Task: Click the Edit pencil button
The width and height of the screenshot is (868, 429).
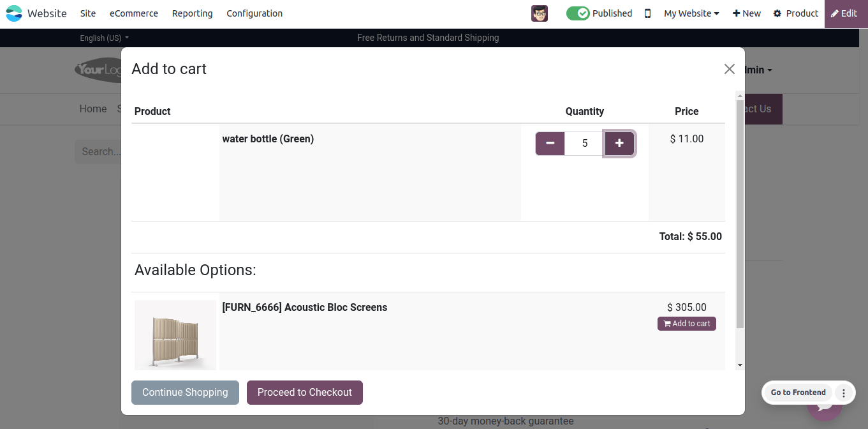Action: point(844,13)
